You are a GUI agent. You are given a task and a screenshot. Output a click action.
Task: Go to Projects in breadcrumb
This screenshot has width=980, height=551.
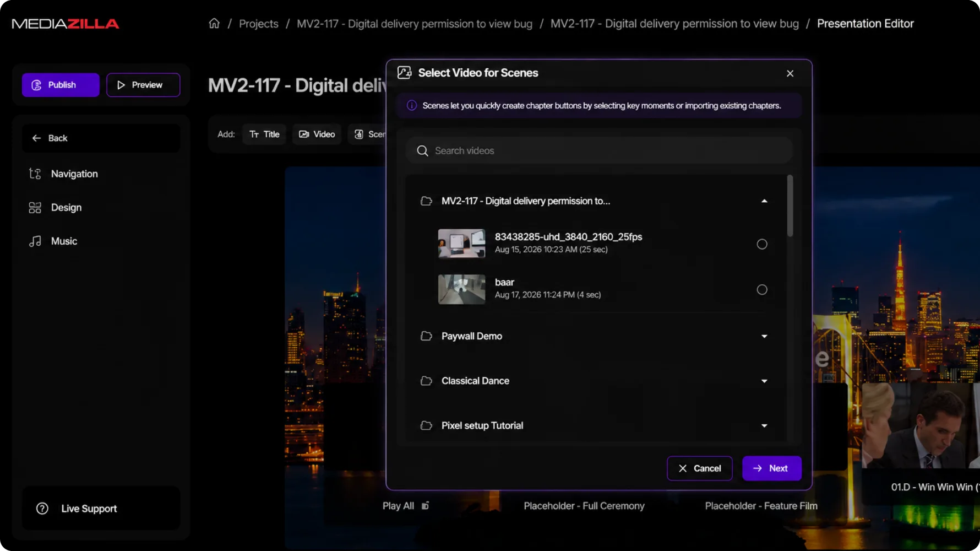tap(259, 24)
